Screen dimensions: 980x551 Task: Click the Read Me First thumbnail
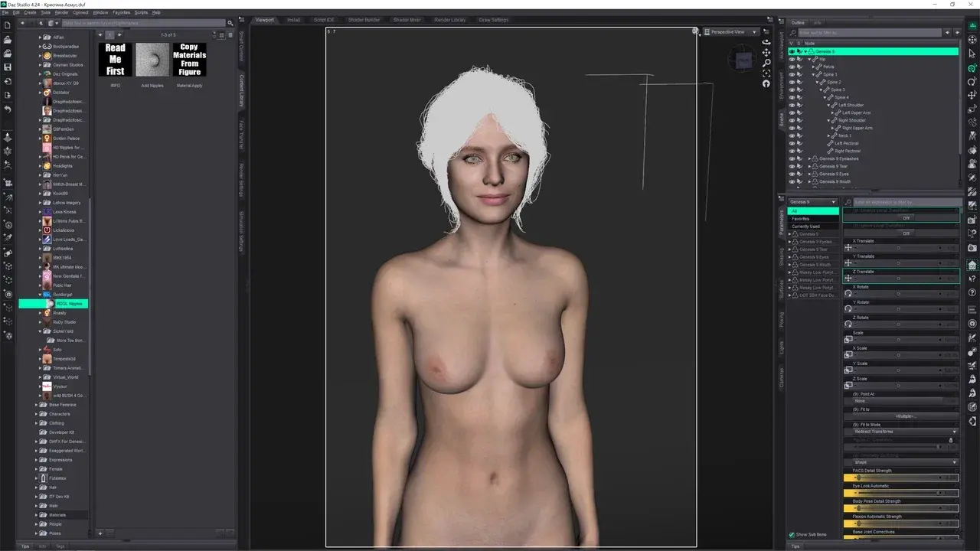[x=116, y=60]
